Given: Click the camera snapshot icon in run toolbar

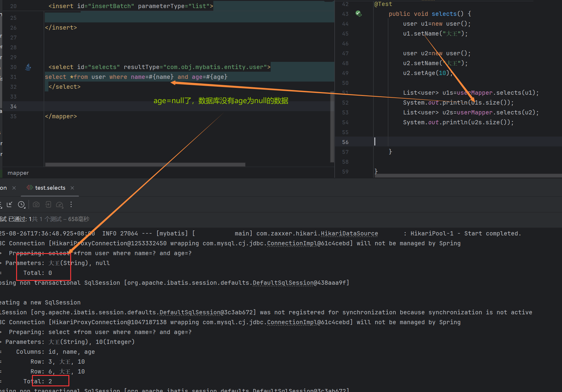Looking at the screenshot, I should pos(36,204).
